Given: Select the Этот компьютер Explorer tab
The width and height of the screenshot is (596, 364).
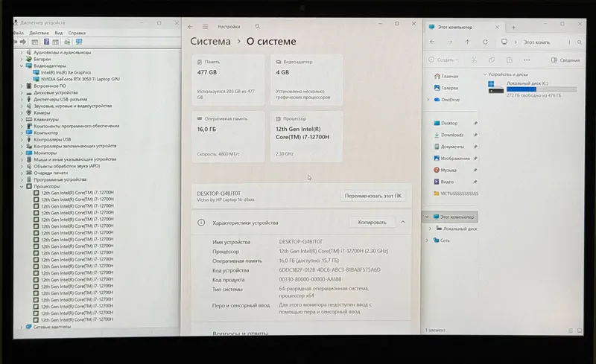Looking at the screenshot, I should (x=464, y=28).
